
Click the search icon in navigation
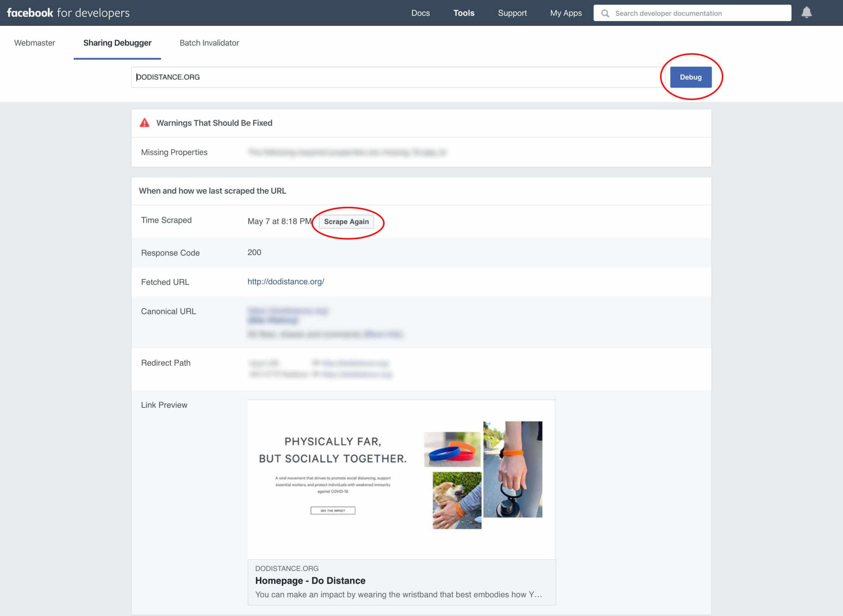tap(605, 13)
